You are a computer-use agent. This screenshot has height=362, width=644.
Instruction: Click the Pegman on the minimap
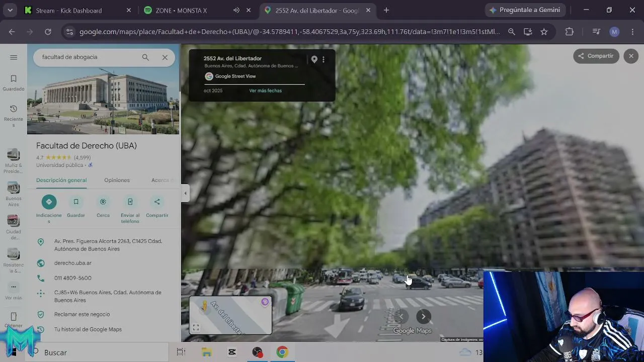(204, 306)
